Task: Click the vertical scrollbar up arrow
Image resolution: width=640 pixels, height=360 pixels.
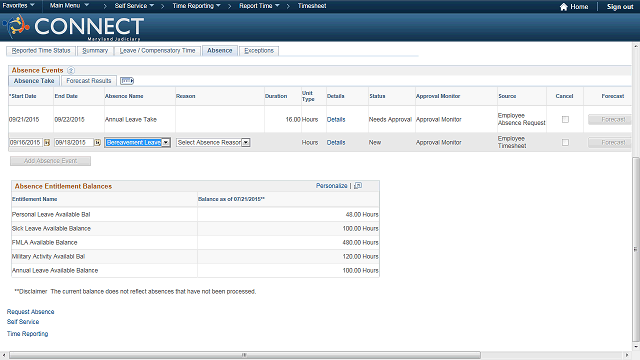Action: [636, 46]
